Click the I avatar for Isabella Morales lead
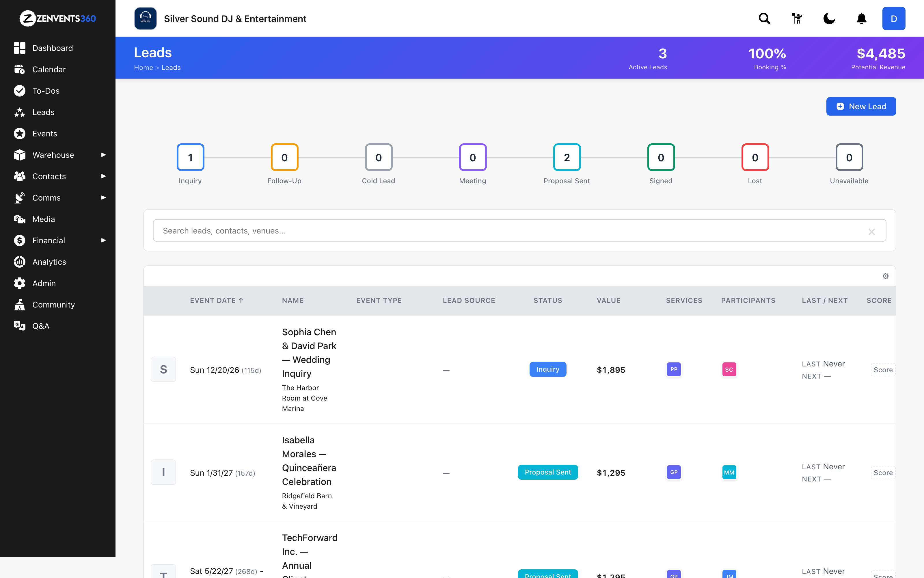The image size is (924, 578). pos(163,472)
